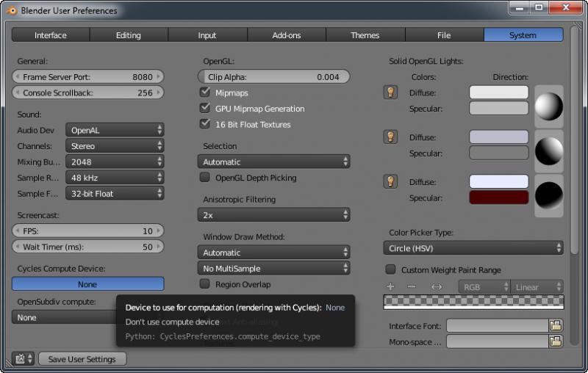Browse for Mono-space font file
The height and width of the screenshot is (373, 588).
coord(556,341)
